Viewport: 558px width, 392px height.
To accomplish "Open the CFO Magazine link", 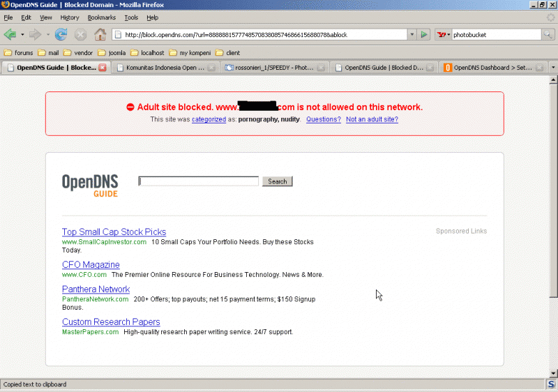I will (x=91, y=264).
